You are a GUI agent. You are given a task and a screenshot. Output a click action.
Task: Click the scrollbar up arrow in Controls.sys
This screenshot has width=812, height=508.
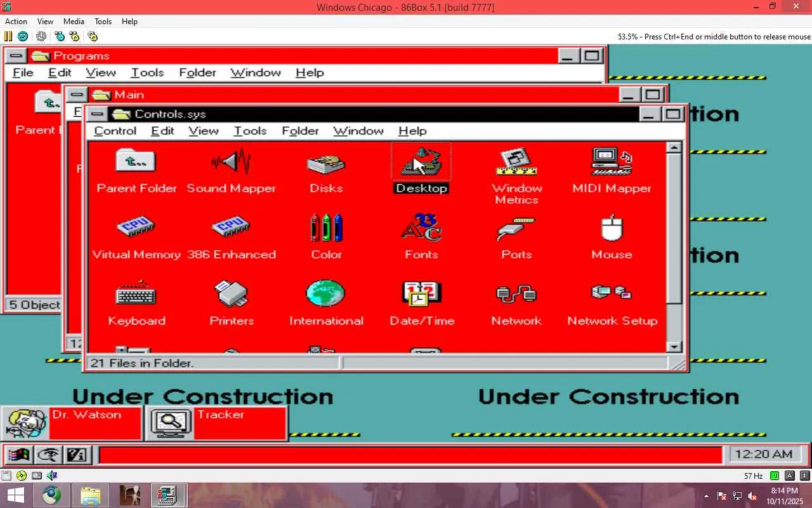(x=674, y=147)
